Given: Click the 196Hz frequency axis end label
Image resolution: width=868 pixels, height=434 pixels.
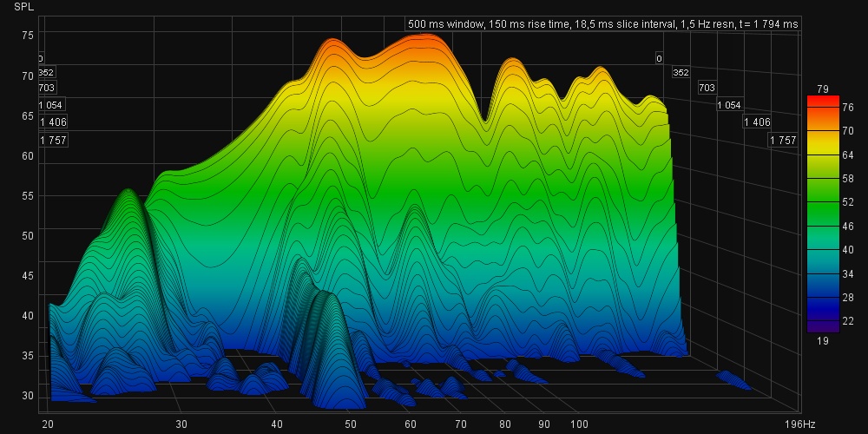Looking at the screenshot, I should point(799,424).
